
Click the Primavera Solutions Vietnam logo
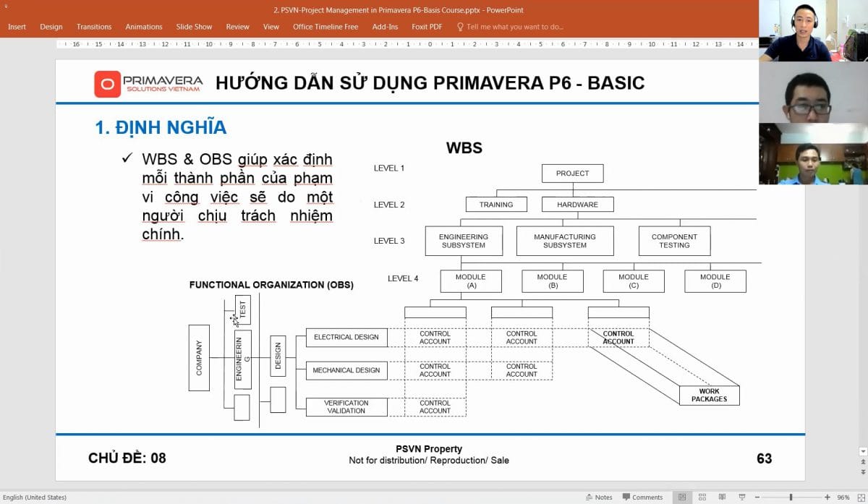148,84
